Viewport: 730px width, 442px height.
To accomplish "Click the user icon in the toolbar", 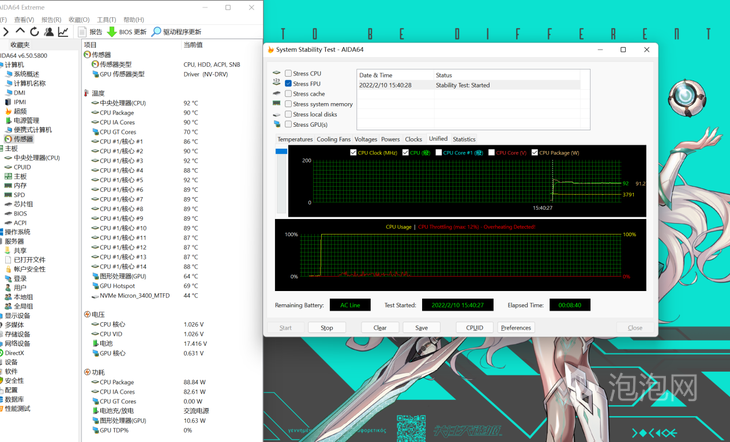I will pos(49,32).
